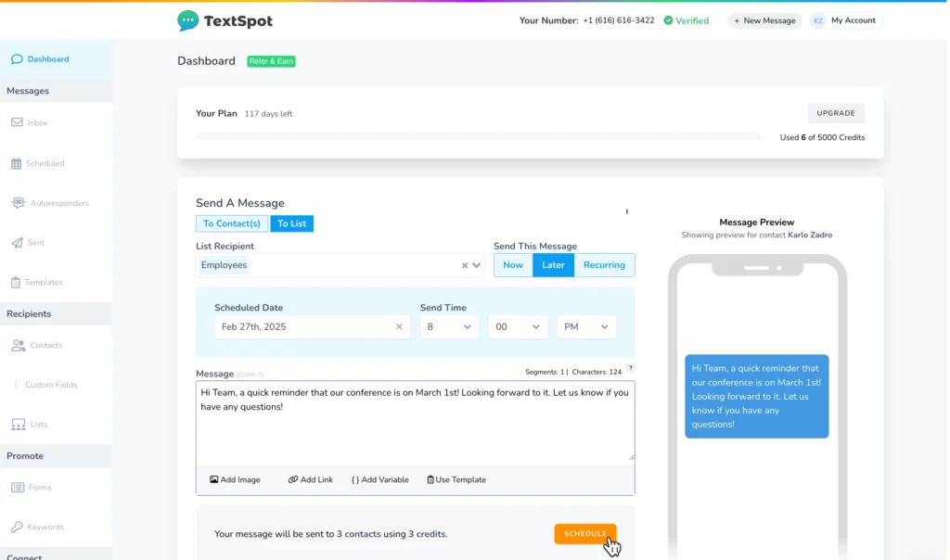
Task: Click the message preview bubble on phone
Action: [x=757, y=396]
